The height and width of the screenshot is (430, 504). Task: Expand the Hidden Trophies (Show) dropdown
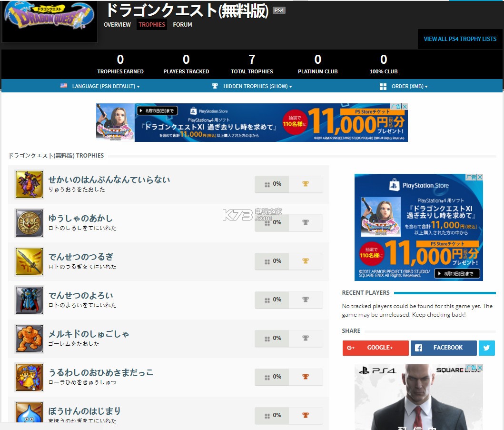click(252, 86)
